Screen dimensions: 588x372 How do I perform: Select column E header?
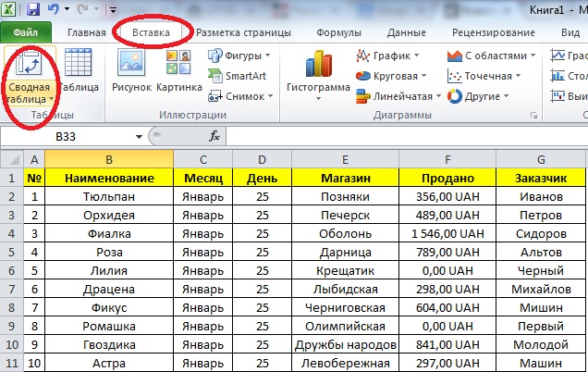pyautogui.click(x=345, y=160)
